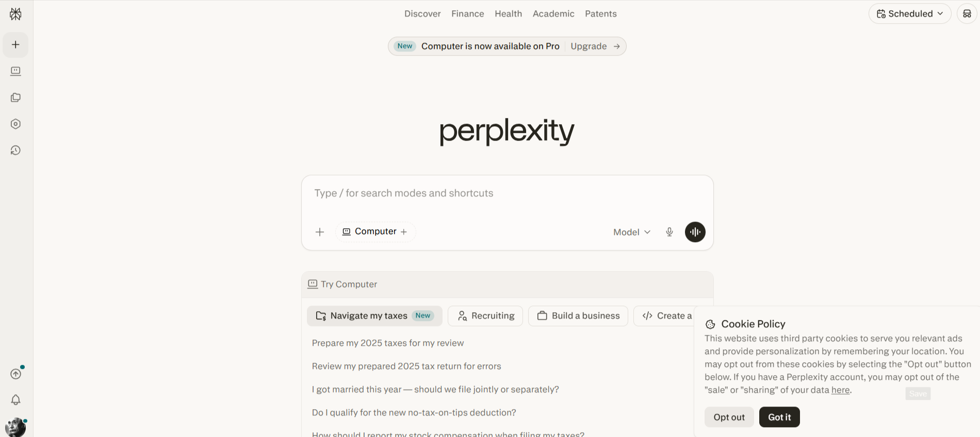Open the sidebar settings hexagon icon

pyautogui.click(x=15, y=124)
